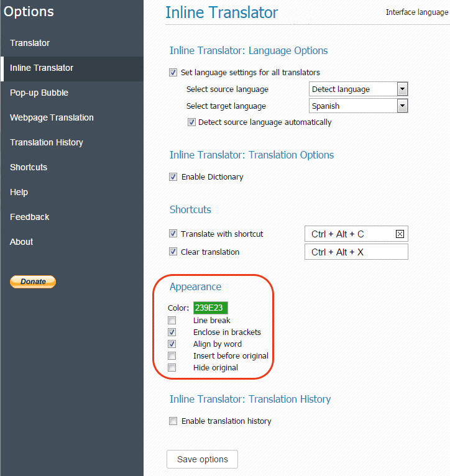Screen dimensions: 450x476
Task: Open the 239E23 color picker swatch
Action: (x=211, y=308)
